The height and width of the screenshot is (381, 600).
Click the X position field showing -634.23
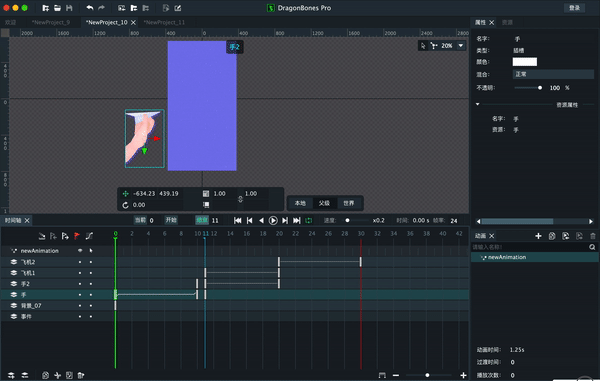pos(144,194)
